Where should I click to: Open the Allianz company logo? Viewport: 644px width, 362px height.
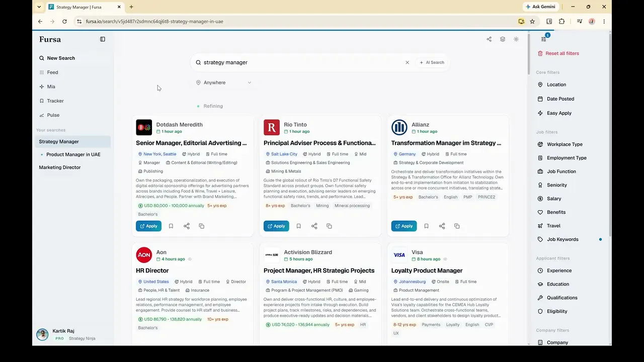[399, 128]
